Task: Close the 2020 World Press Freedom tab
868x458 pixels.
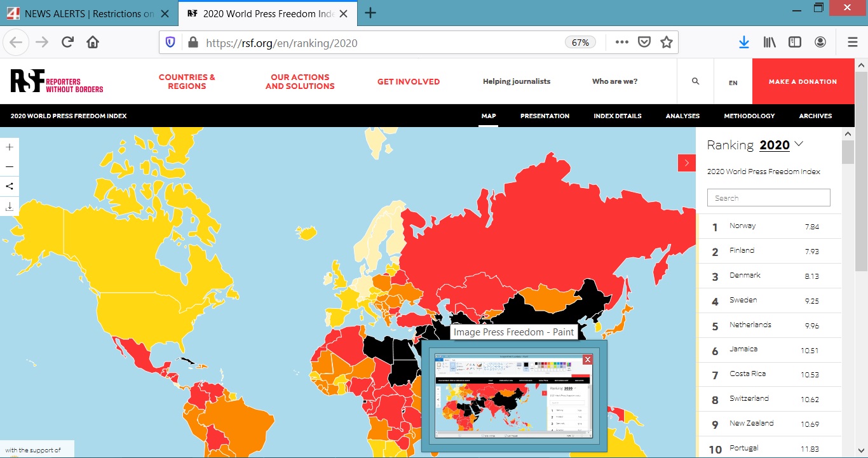Action: click(344, 13)
